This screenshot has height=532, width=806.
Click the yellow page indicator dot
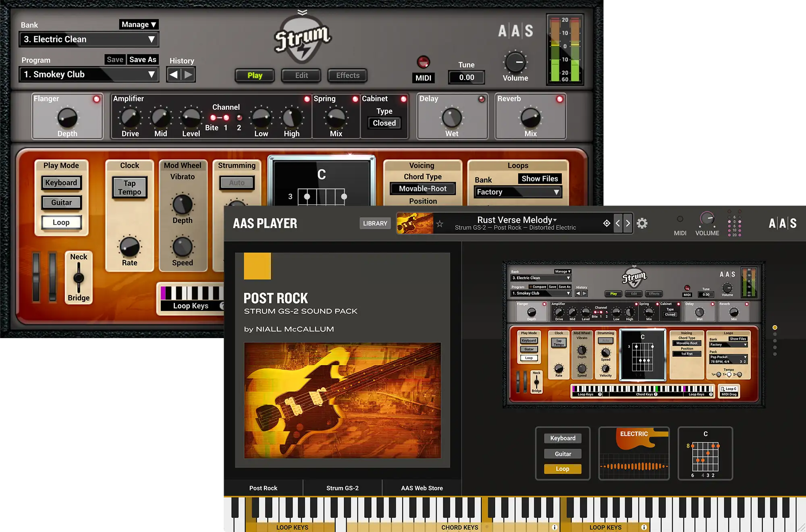click(x=775, y=328)
